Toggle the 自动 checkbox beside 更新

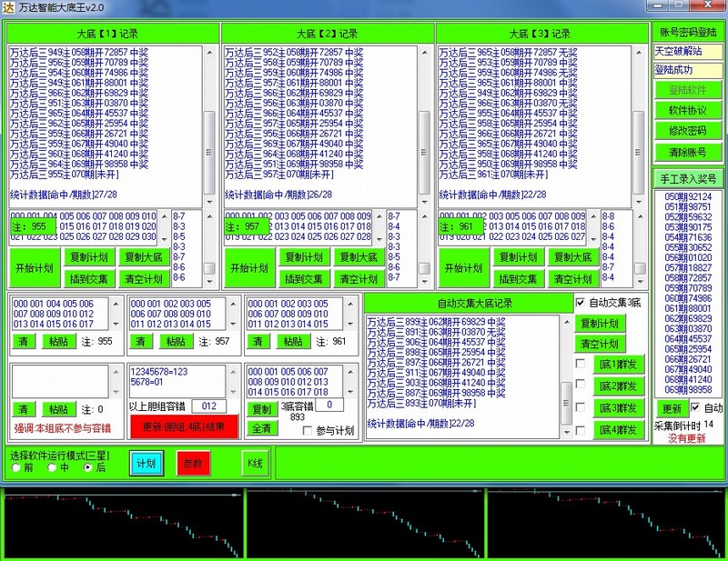click(695, 408)
